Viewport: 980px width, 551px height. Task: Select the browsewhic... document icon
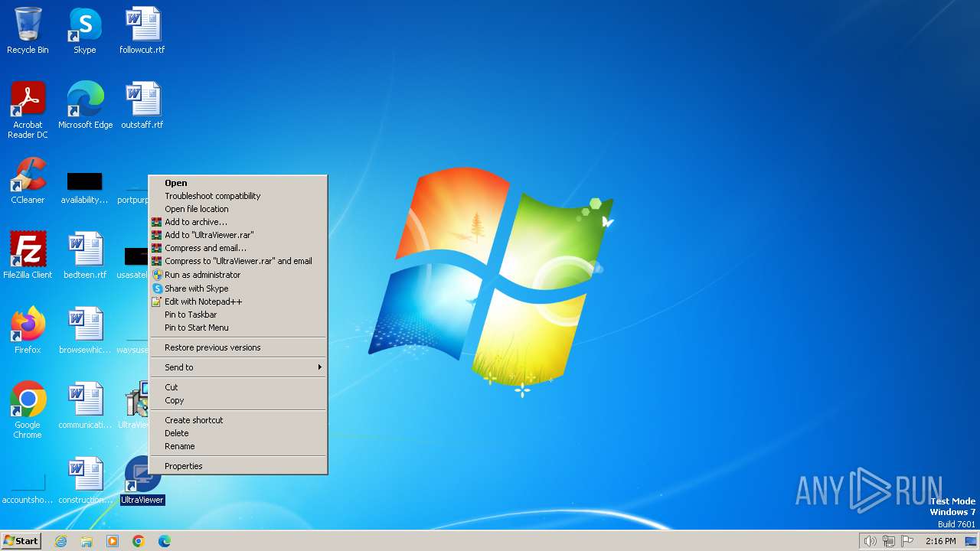[85, 331]
